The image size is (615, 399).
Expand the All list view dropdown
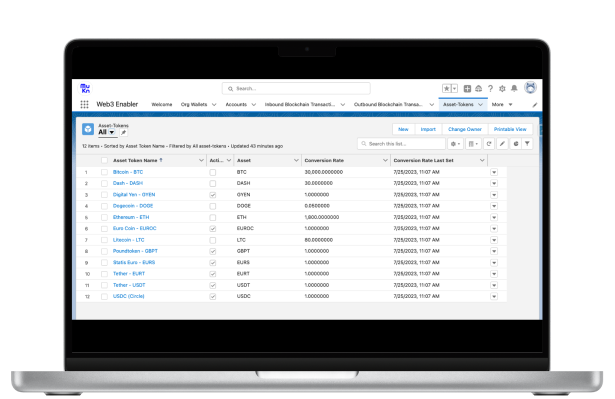(x=112, y=133)
